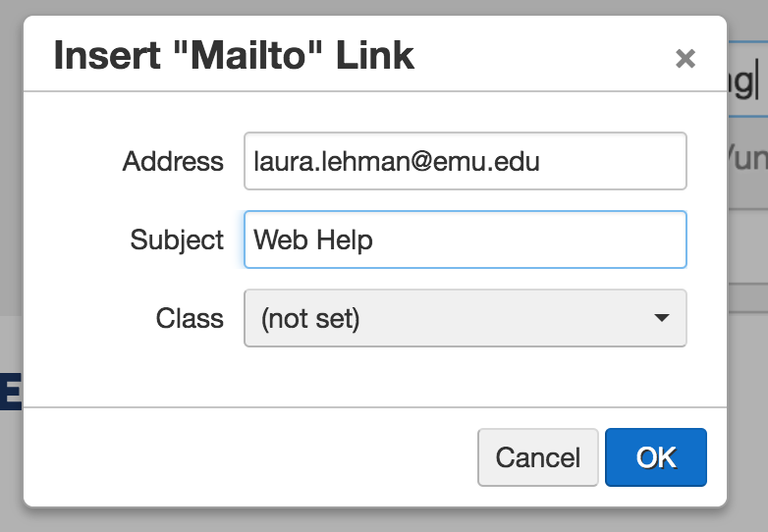768x532 pixels.
Task: Confirm with the OK button
Action: [655, 457]
